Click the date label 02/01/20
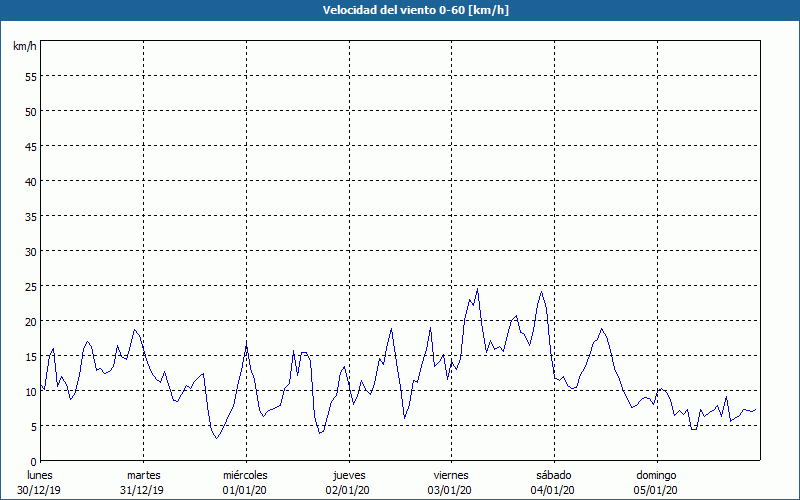800x500 pixels. 347,490
